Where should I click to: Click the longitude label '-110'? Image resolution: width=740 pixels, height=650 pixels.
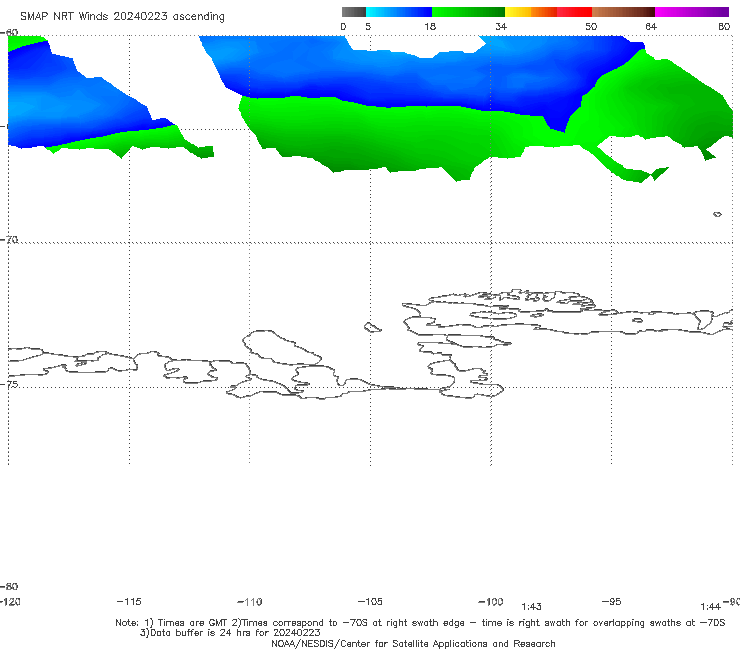click(x=250, y=602)
